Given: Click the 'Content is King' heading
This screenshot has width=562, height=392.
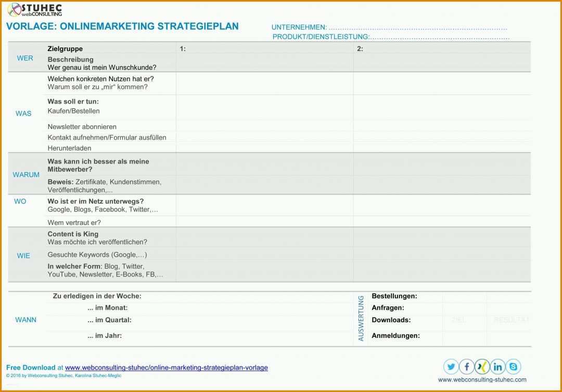Looking at the screenshot, I should click(73, 234).
